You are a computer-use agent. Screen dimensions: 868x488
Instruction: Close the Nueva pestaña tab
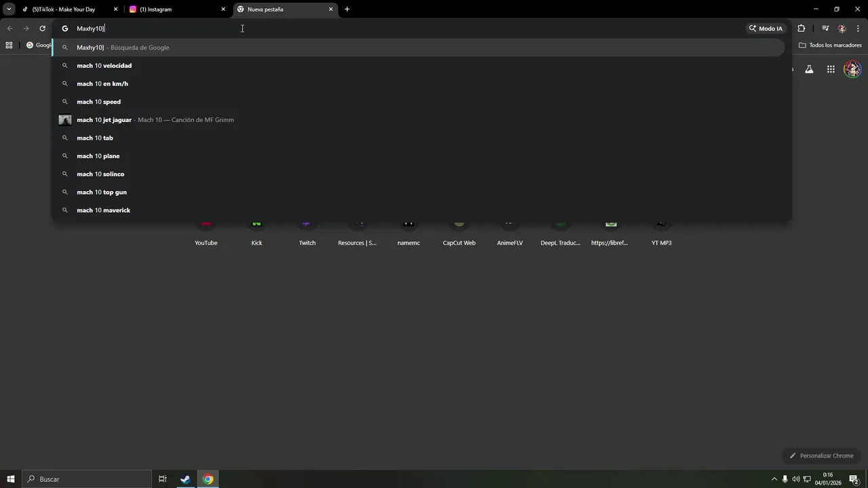pos(331,9)
